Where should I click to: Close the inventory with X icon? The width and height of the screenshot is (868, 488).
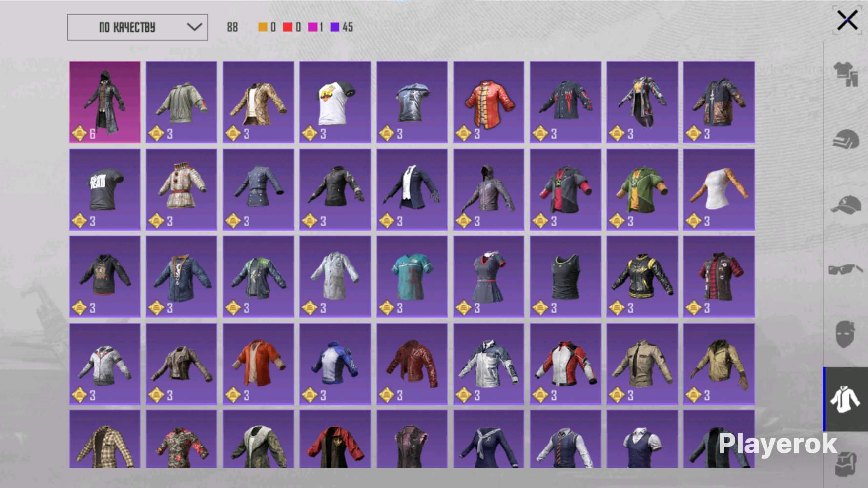[x=847, y=20]
